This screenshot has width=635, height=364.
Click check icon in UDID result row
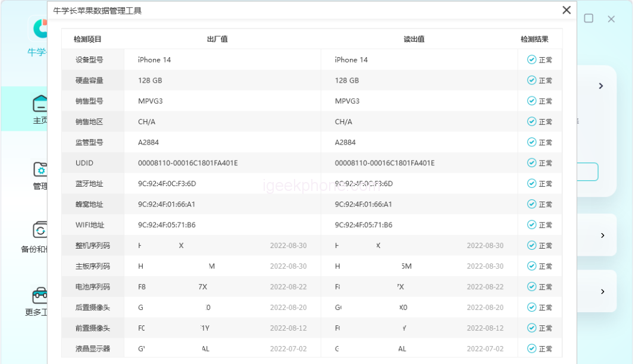click(531, 163)
